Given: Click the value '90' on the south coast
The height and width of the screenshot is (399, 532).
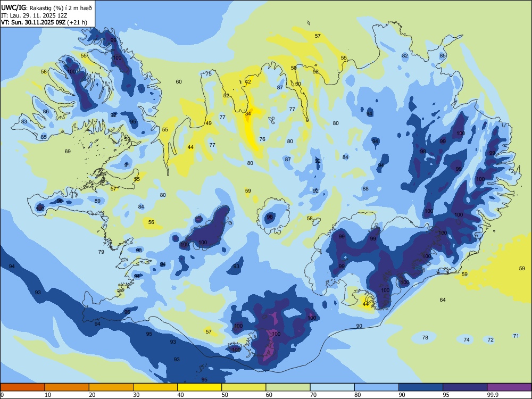Looking at the screenshot, I should pos(359,326).
